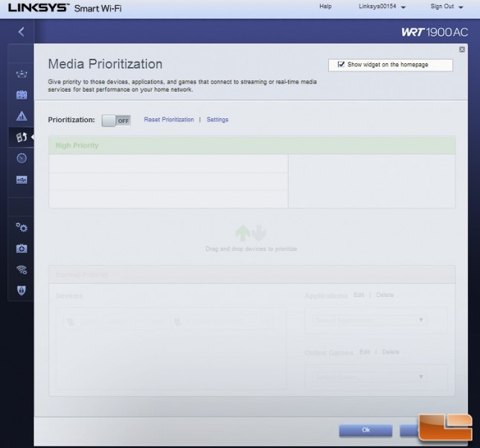Close the Media Prioritization dialog

click(x=461, y=49)
